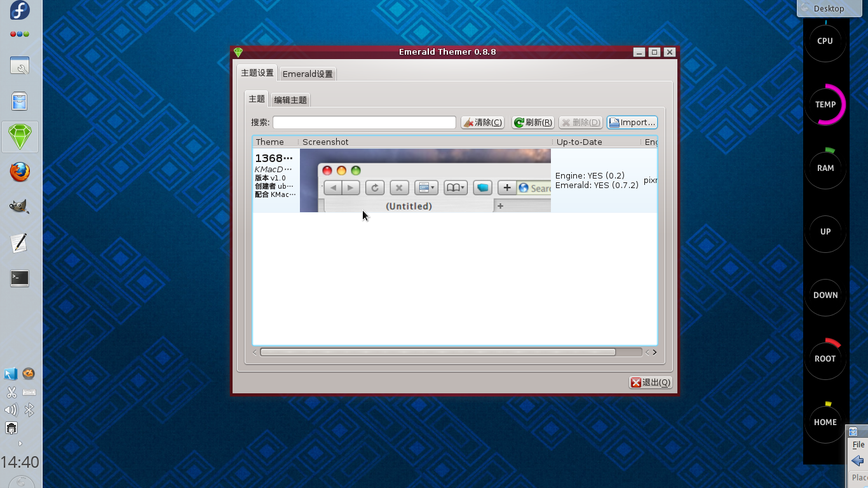
Task: Click the DOWN network gauge
Action: (x=825, y=295)
